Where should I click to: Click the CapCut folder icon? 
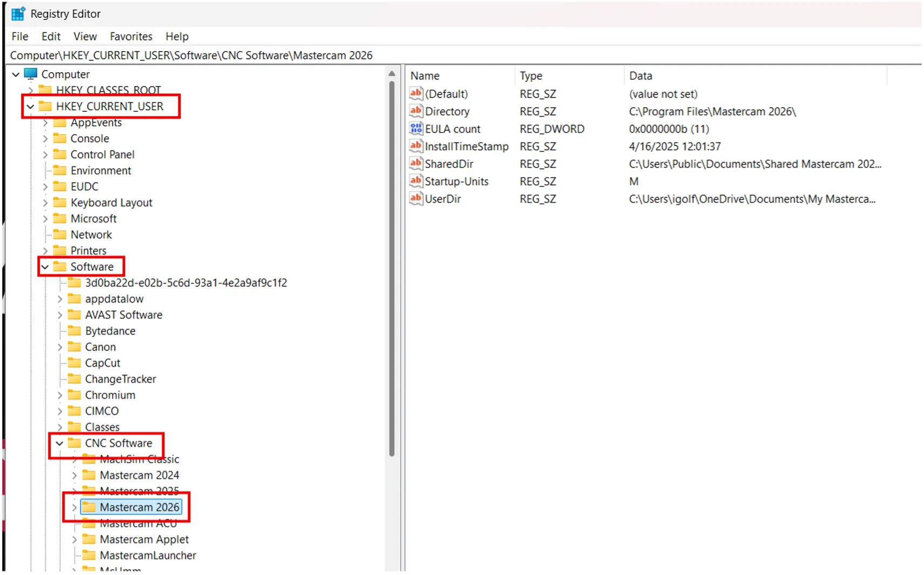[x=74, y=363]
